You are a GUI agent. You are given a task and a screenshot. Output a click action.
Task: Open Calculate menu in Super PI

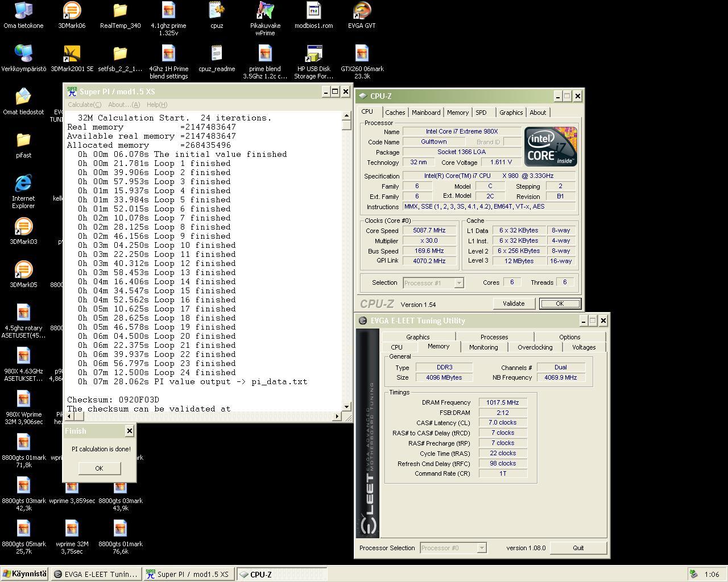click(84, 105)
